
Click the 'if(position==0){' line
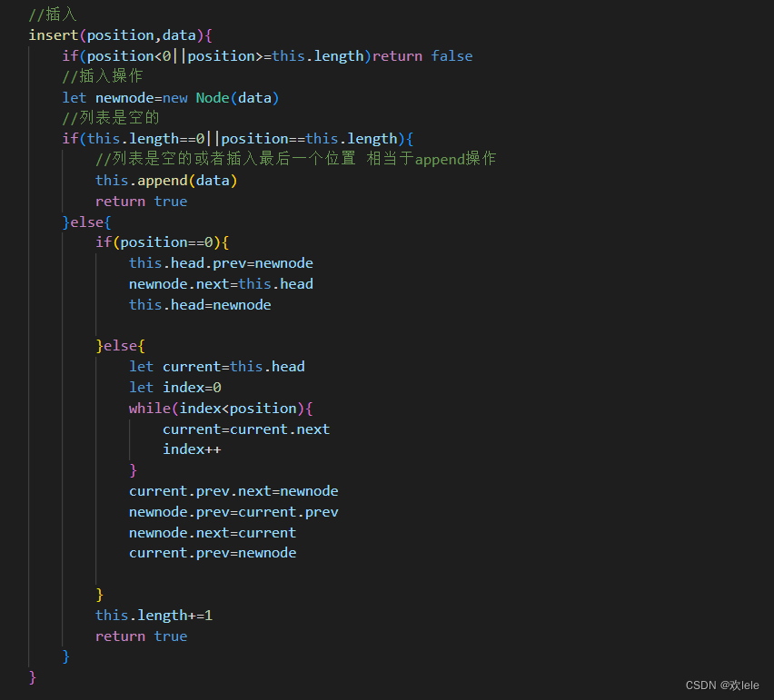click(163, 242)
